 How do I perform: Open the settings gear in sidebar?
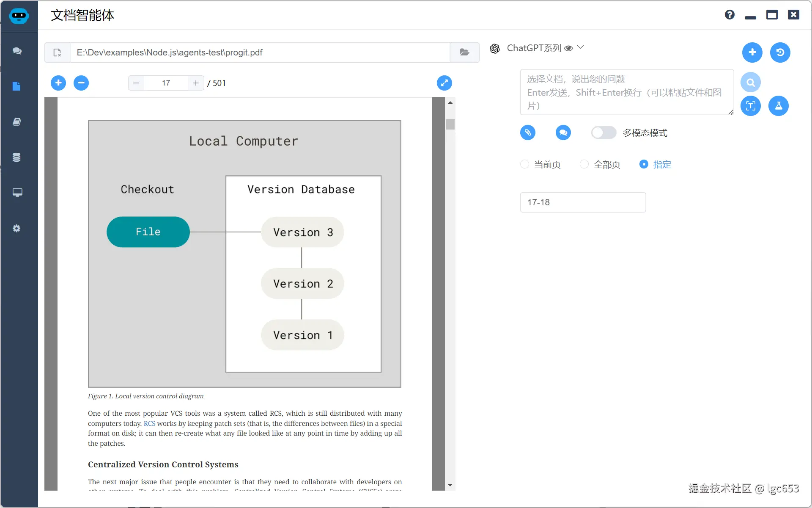16,229
